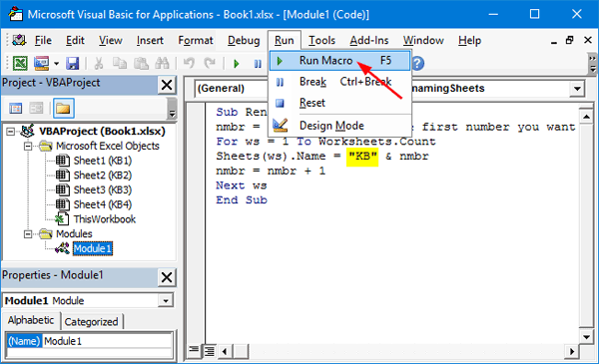The height and width of the screenshot is (364, 599).
Task: Click the Find binoculars icon
Action: [x=162, y=63]
